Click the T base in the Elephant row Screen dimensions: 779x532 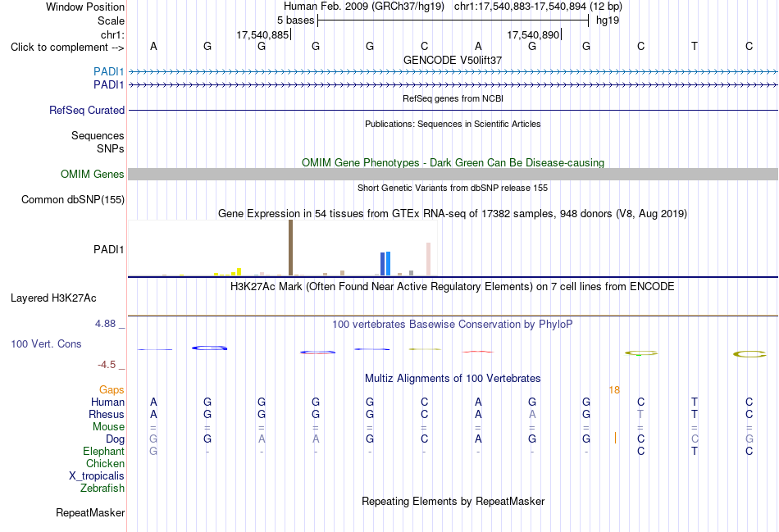click(x=695, y=451)
